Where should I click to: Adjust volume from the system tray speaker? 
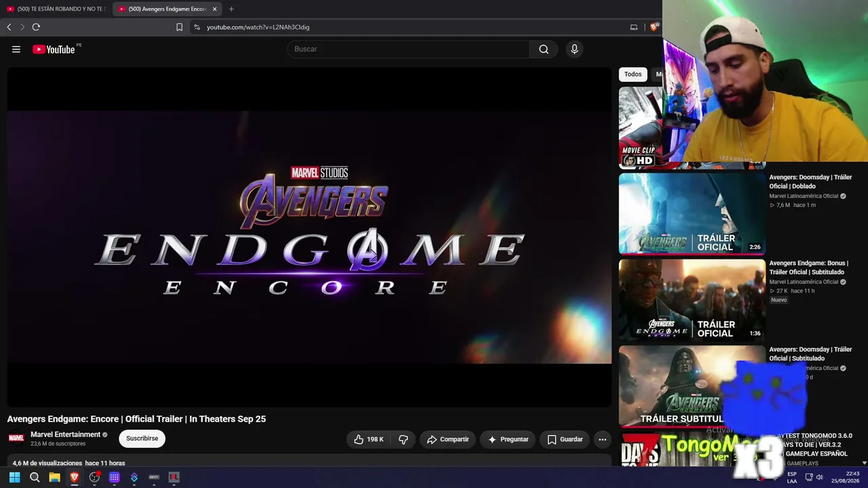coord(820,477)
